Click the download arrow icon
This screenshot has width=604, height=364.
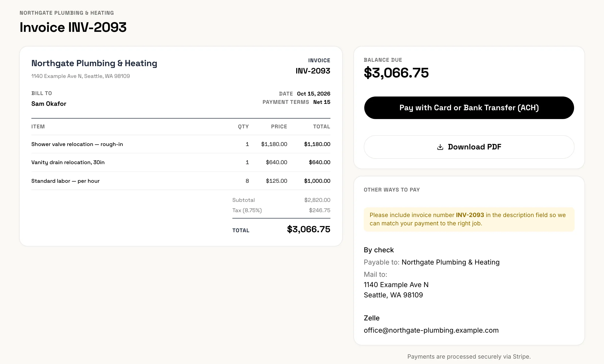coord(440,147)
